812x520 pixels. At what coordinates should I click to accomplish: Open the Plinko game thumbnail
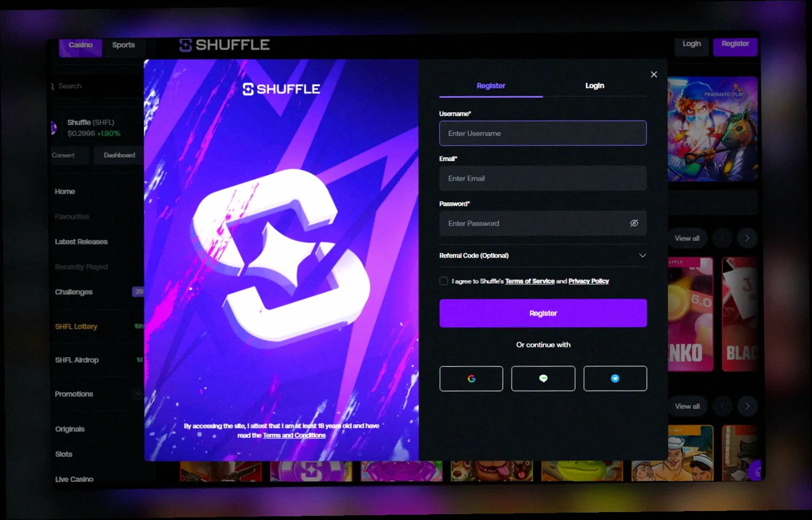coord(691,315)
